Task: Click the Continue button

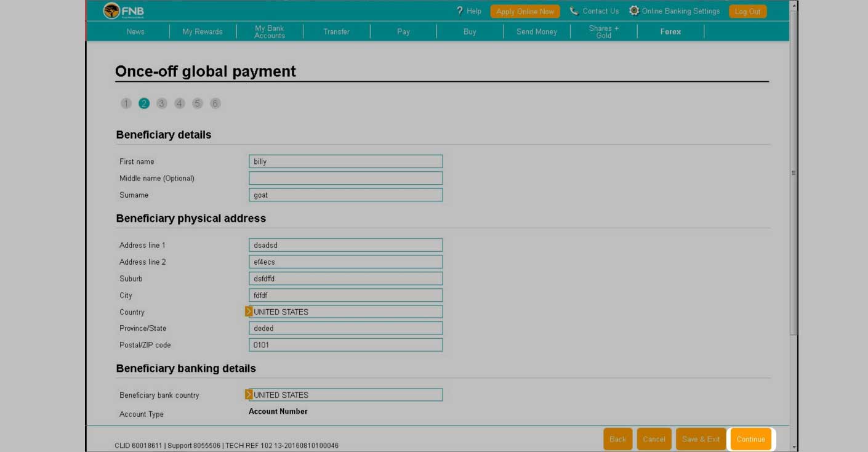Action: tap(750, 439)
